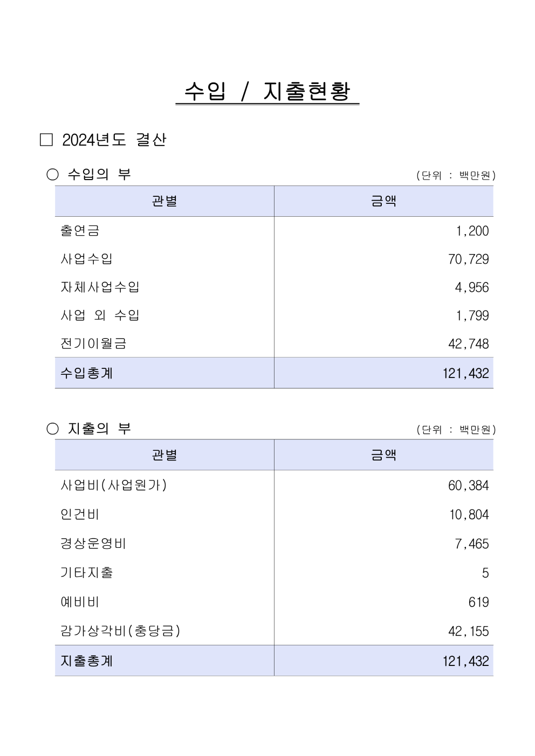Screen dimensions: 535x756
Task: Select the 경상운영비 row label
Action: coord(93,544)
